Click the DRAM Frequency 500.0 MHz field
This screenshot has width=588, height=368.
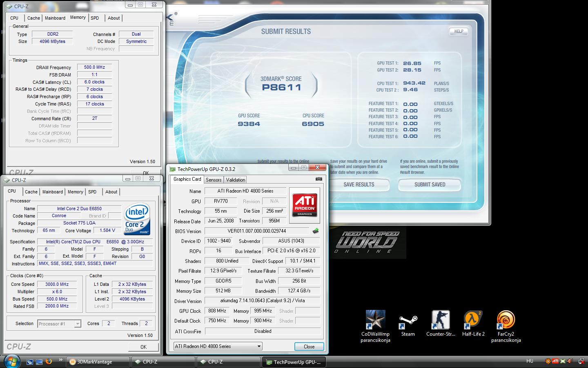point(94,67)
